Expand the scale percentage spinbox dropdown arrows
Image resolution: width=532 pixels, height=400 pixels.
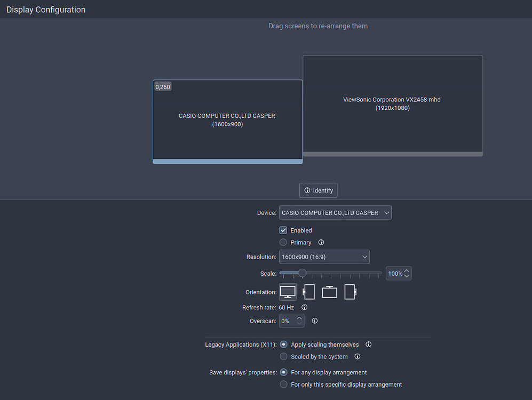[407, 273]
